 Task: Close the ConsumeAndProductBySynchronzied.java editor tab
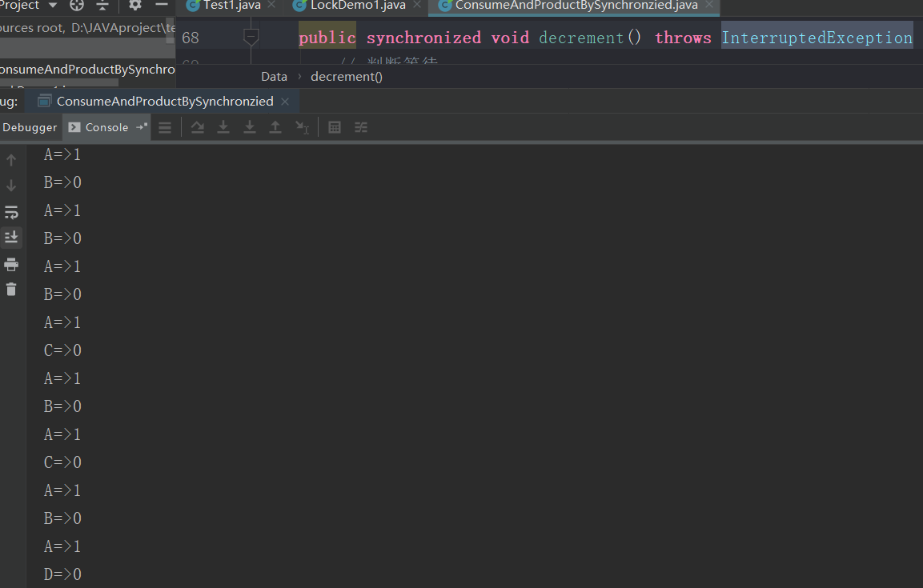[709, 5]
